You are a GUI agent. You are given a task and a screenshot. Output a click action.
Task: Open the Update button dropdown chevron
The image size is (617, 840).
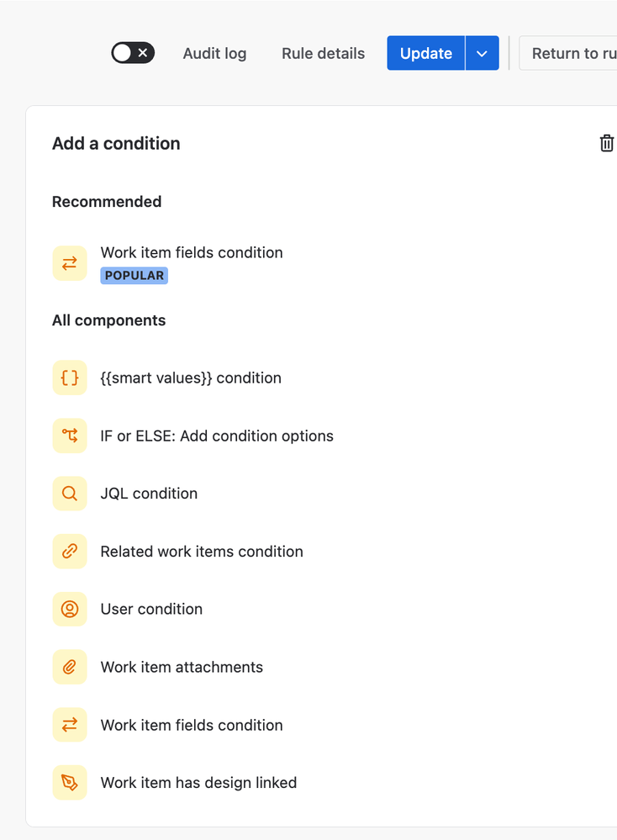click(483, 52)
